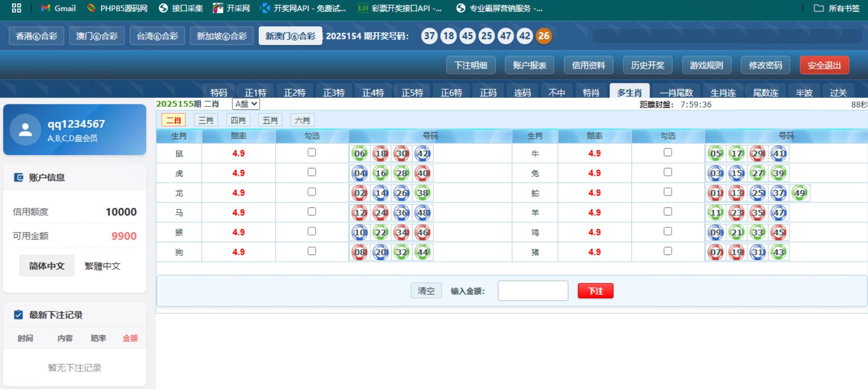Select the 三肖 sub-tab

click(x=206, y=120)
